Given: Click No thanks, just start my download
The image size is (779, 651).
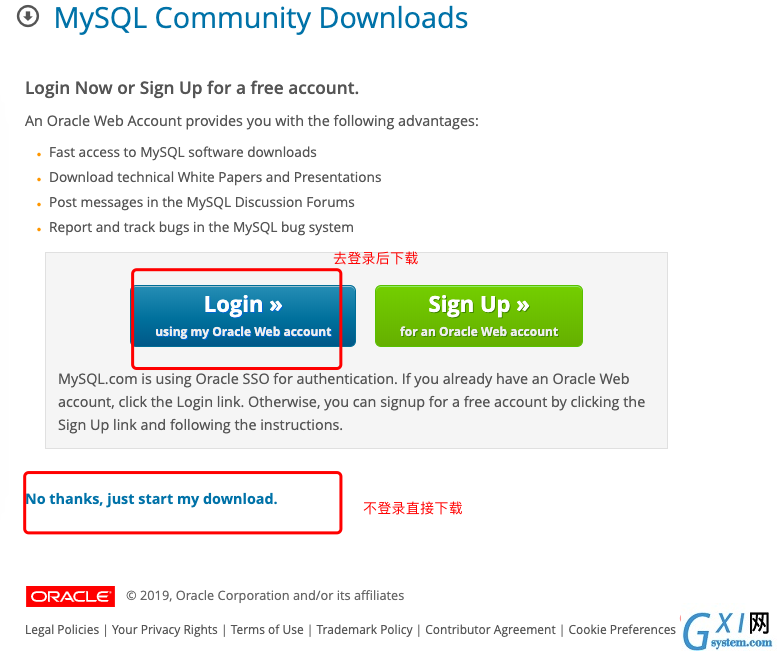Looking at the screenshot, I should (152, 498).
